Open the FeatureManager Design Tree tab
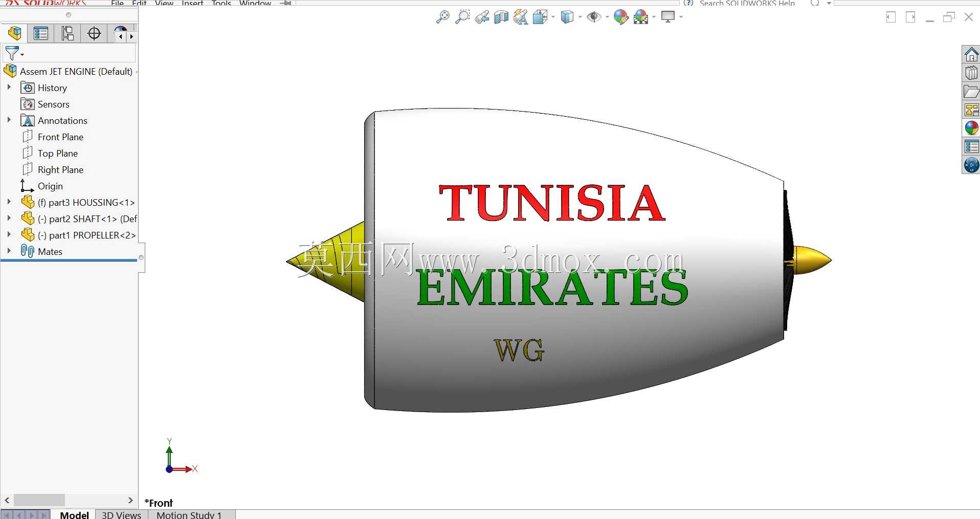980x519 pixels. [15, 33]
